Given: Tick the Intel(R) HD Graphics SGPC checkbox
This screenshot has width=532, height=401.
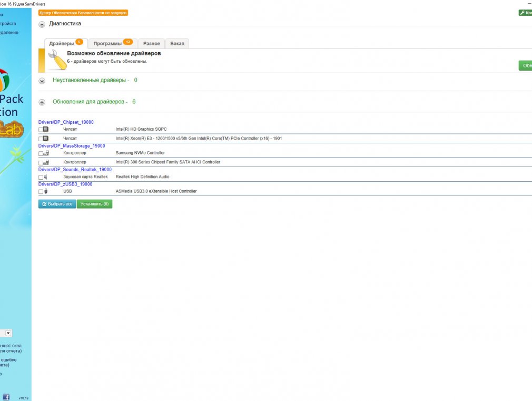Looking at the screenshot, I should pyautogui.click(x=41, y=130).
